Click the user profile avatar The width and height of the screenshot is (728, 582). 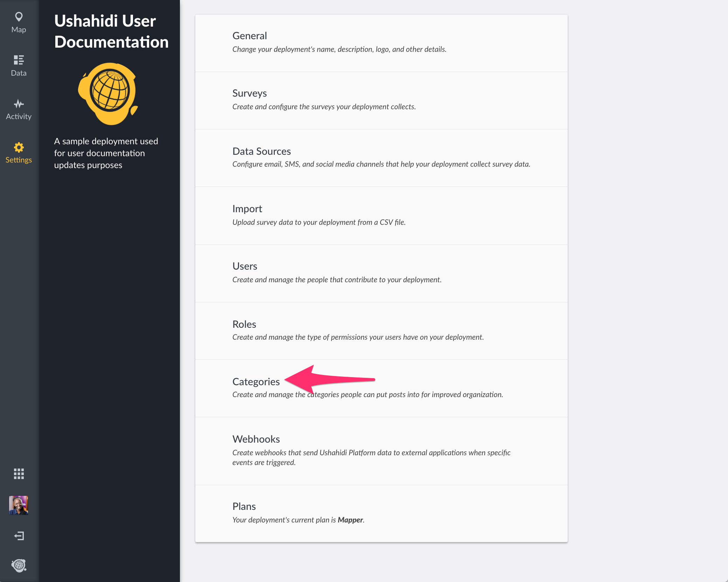pyautogui.click(x=19, y=505)
